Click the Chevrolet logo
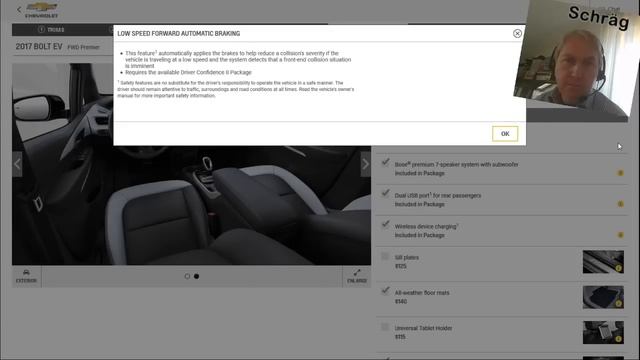 (x=41, y=10)
